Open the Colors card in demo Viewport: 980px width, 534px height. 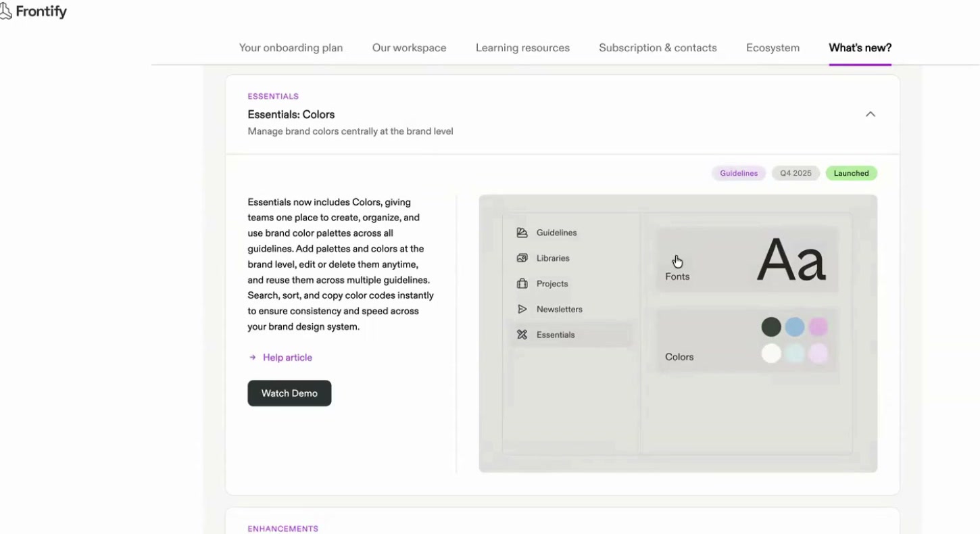point(748,341)
